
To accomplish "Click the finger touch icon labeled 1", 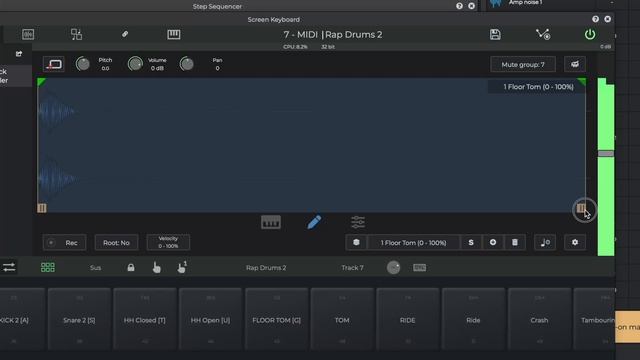I will tap(182, 267).
